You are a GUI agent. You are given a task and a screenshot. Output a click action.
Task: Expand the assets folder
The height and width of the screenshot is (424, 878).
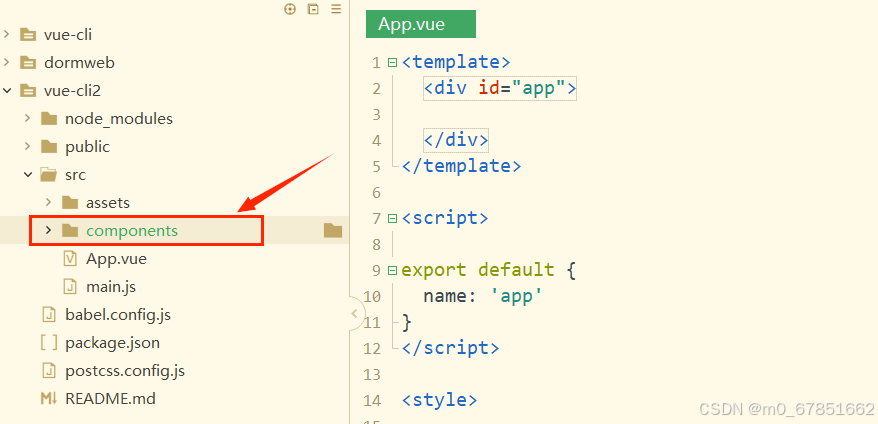48,203
